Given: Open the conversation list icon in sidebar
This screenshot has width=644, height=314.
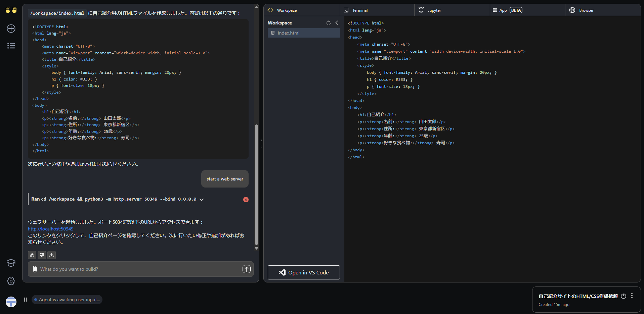Looking at the screenshot, I should click(11, 46).
